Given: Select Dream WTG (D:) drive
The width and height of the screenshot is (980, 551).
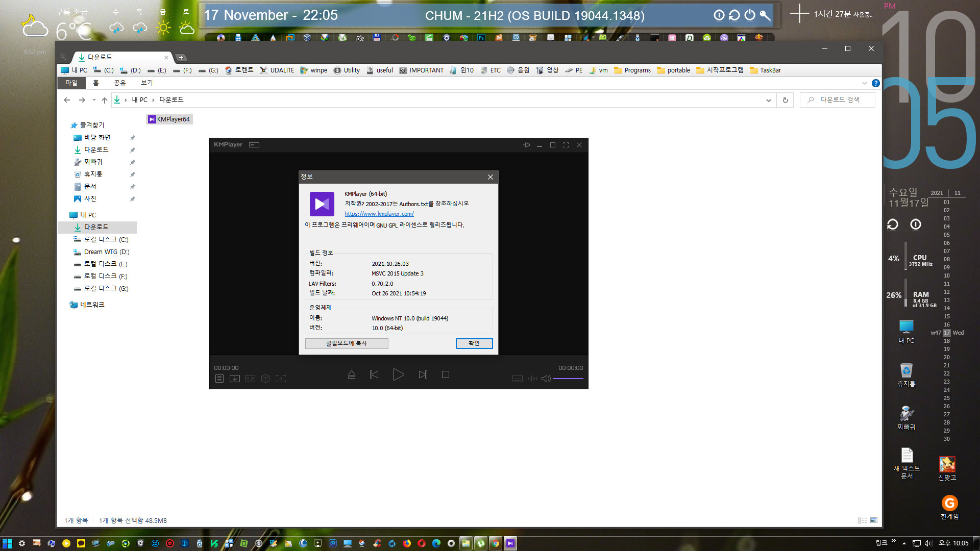Looking at the screenshot, I should pyautogui.click(x=106, y=252).
